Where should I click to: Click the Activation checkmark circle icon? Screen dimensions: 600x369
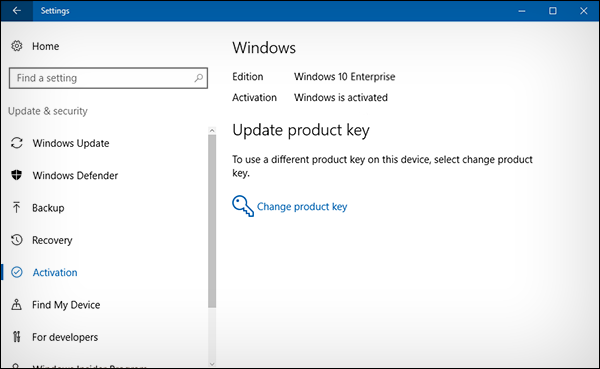coord(16,272)
